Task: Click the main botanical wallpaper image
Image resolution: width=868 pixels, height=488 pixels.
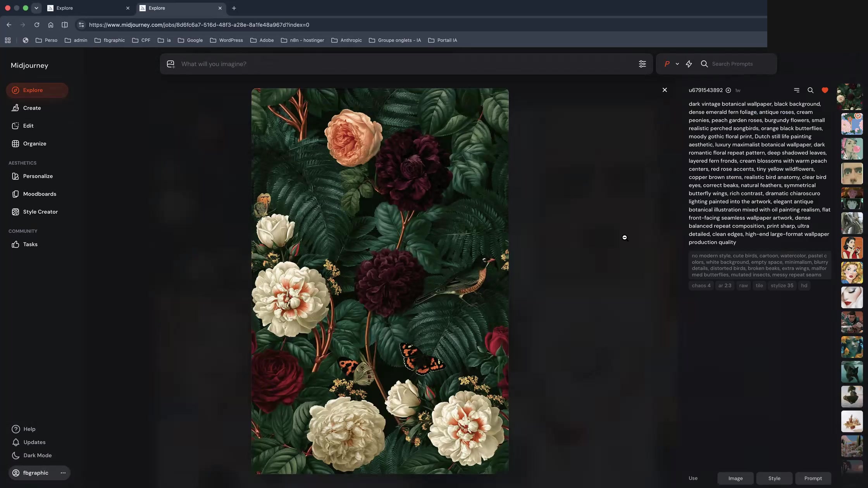Action: [380, 281]
